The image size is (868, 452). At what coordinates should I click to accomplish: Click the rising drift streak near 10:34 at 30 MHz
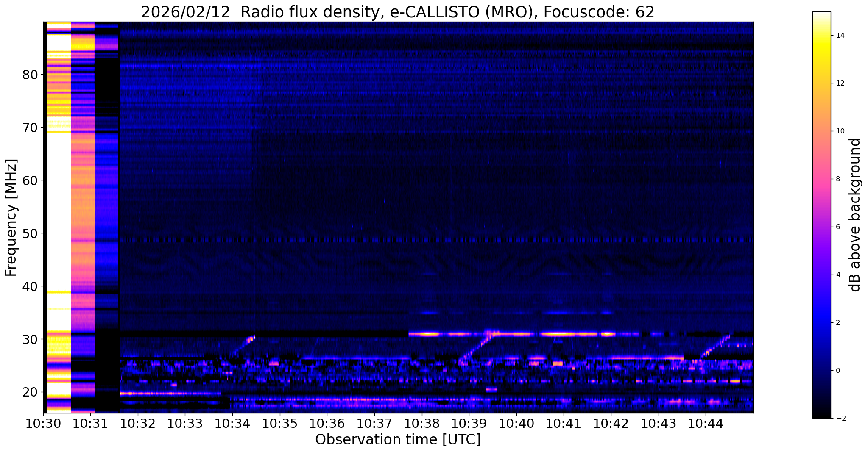click(243, 345)
